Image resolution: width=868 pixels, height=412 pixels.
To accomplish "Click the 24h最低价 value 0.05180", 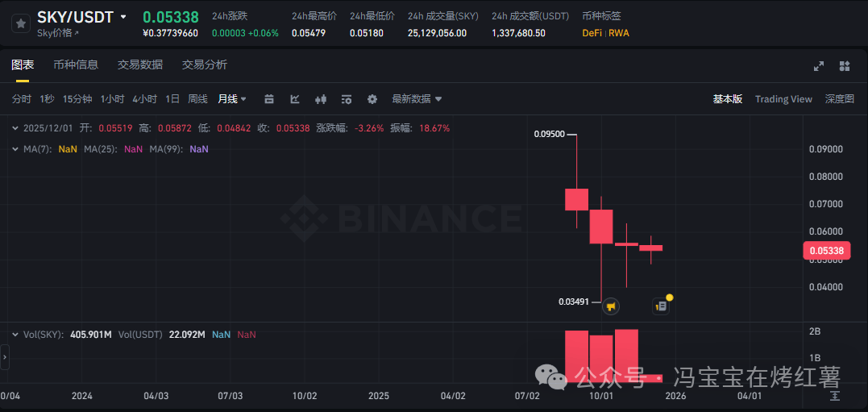I will 367,33.
